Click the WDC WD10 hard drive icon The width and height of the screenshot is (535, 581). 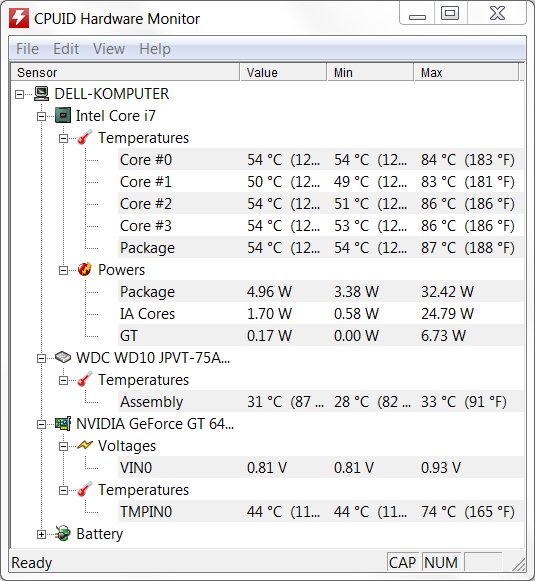point(63,358)
